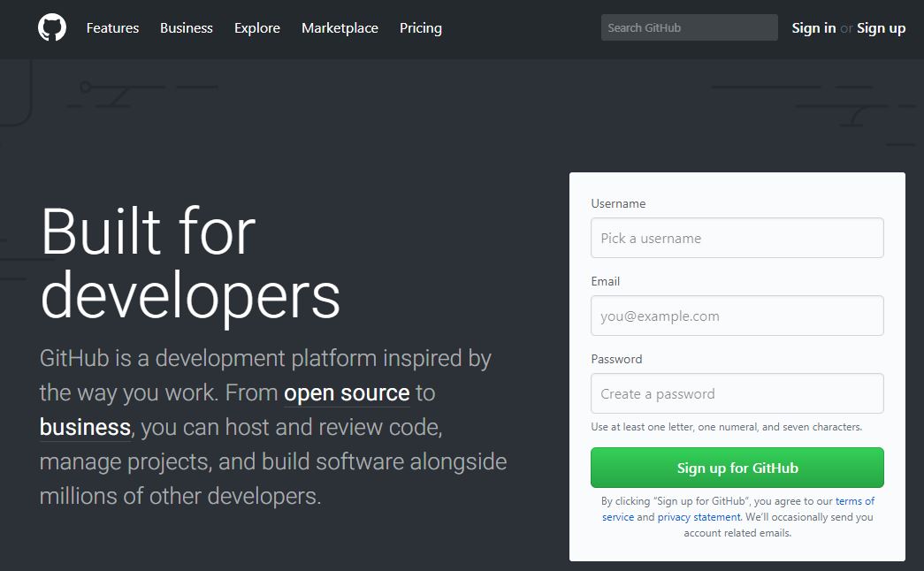Open the Features page
The width and height of the screenshot is (924, 571).
pos(111,28)
